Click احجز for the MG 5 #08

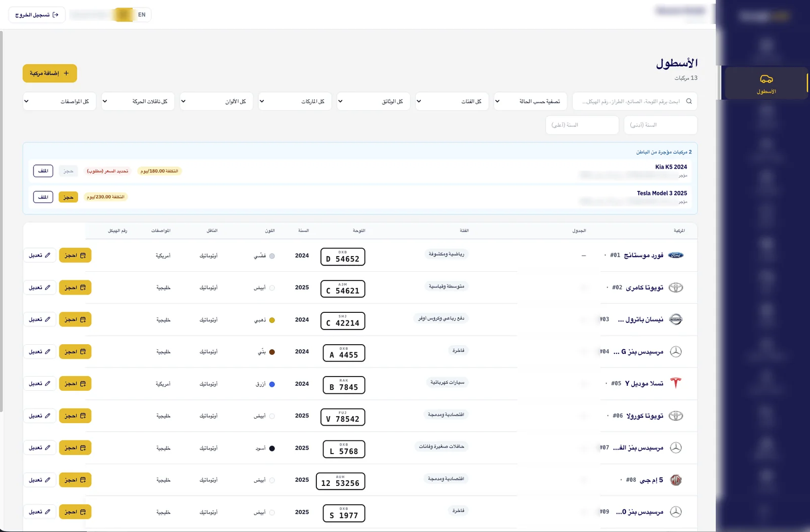coord(75,480)
